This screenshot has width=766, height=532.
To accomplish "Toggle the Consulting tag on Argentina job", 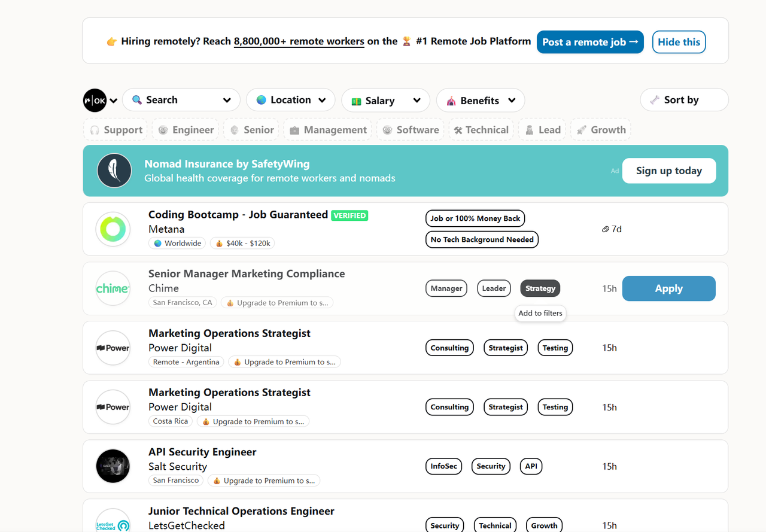I will tap(449, 348).
